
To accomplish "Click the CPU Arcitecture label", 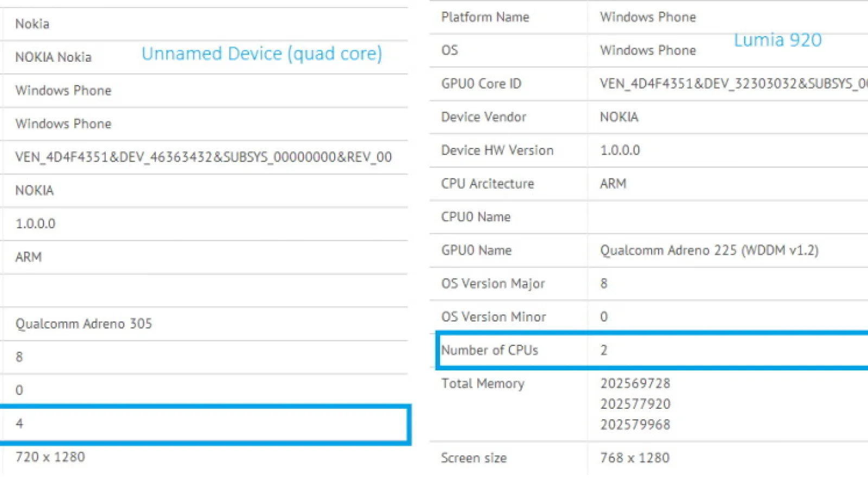I will [487, 184].
